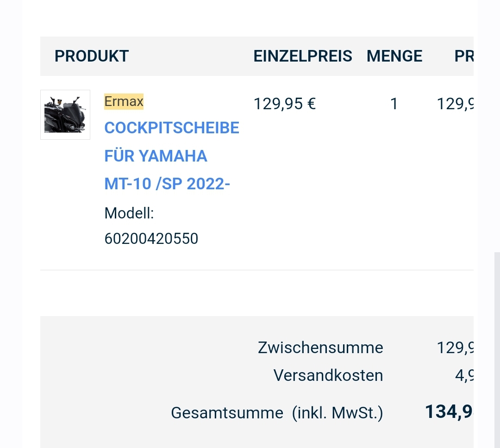This screenshot has width=500, height=448.
Task: Click the subtotal amount beside Zwischensumme
Action: 456,348
